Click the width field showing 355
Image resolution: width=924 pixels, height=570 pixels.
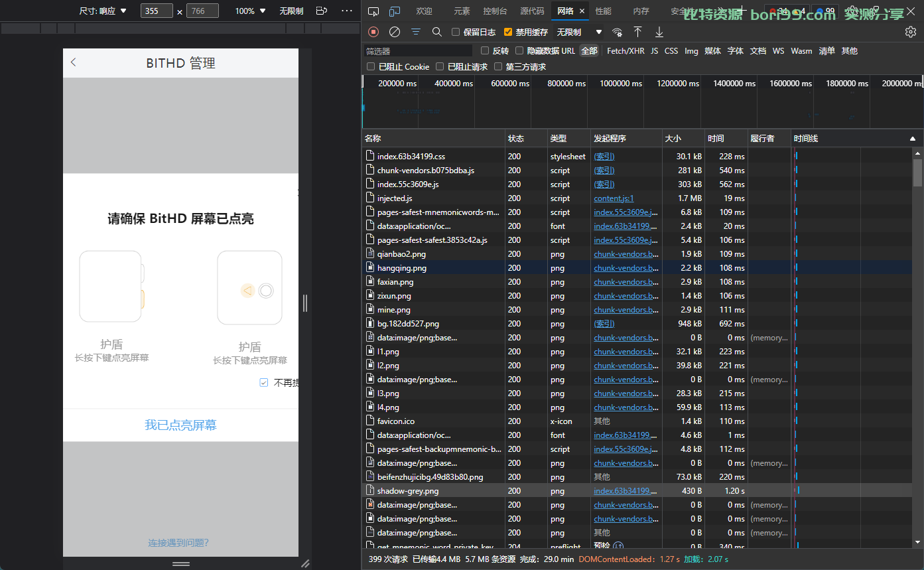pyautogui.click(x=157, y=11)
